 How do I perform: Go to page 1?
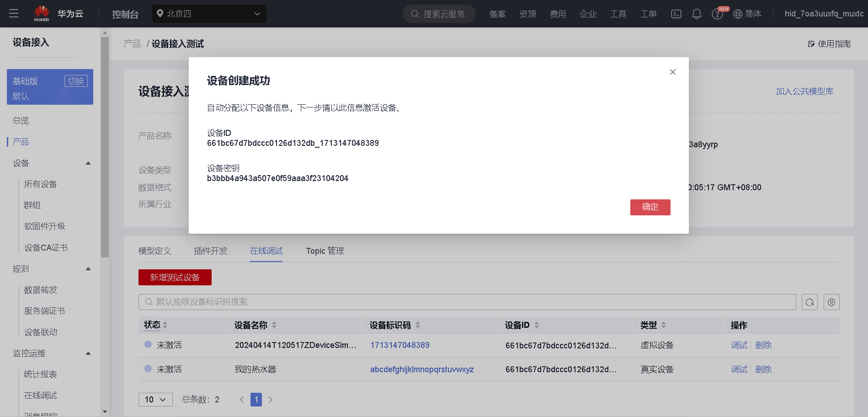point(256,400)
